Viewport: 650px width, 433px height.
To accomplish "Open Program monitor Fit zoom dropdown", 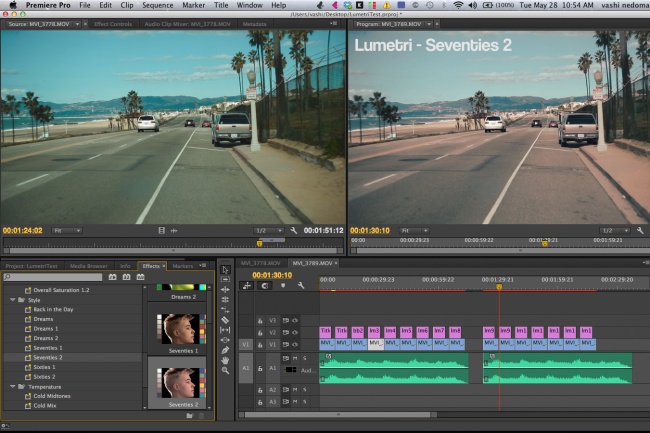I will (415, 230).
